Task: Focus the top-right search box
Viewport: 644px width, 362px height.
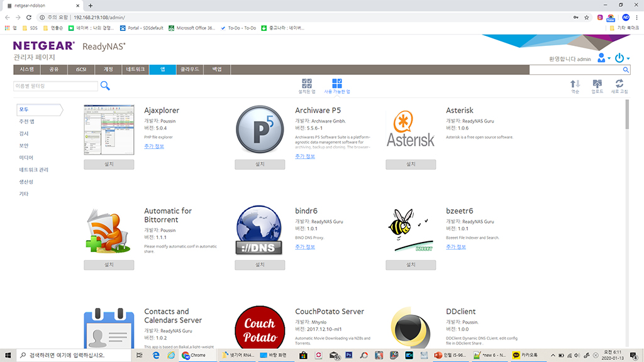Action: point(575,70)
